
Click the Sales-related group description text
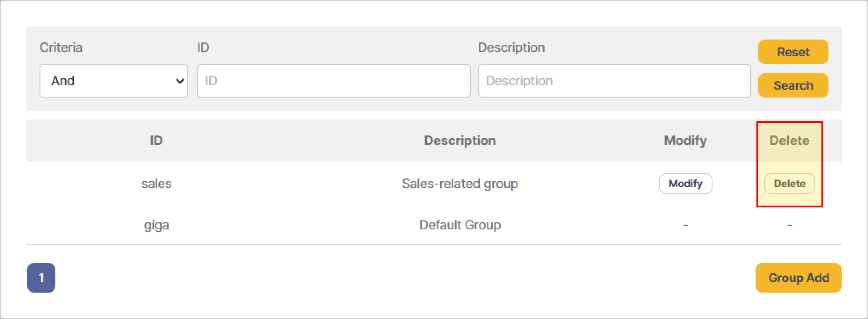[460, 184]
